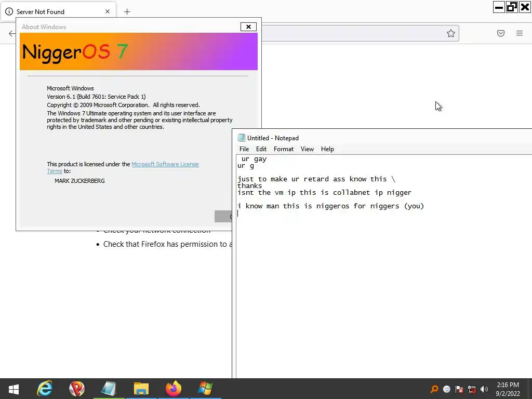Go back with the Firefox back arrow
The width and height of the screenshot is (532, 399).
(x=12, y=33)
